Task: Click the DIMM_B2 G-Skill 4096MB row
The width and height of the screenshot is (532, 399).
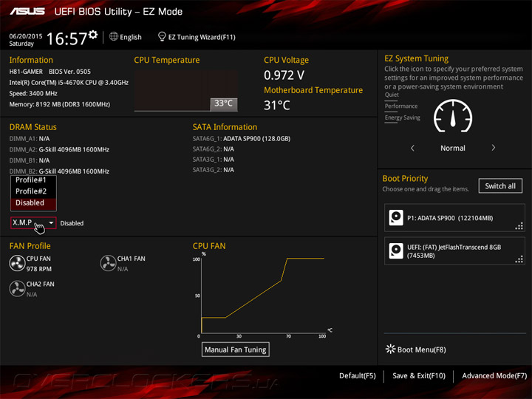Action: click(59, 171)
